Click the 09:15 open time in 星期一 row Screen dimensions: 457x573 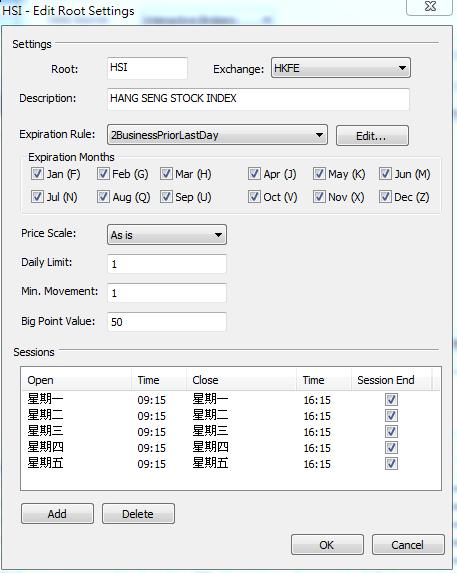point(152,400)
